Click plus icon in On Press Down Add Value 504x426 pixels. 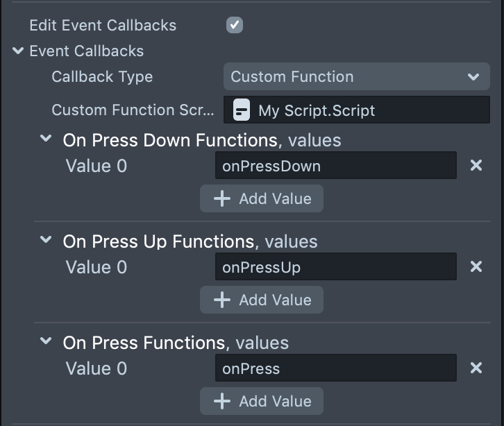(x=221, y=199)
